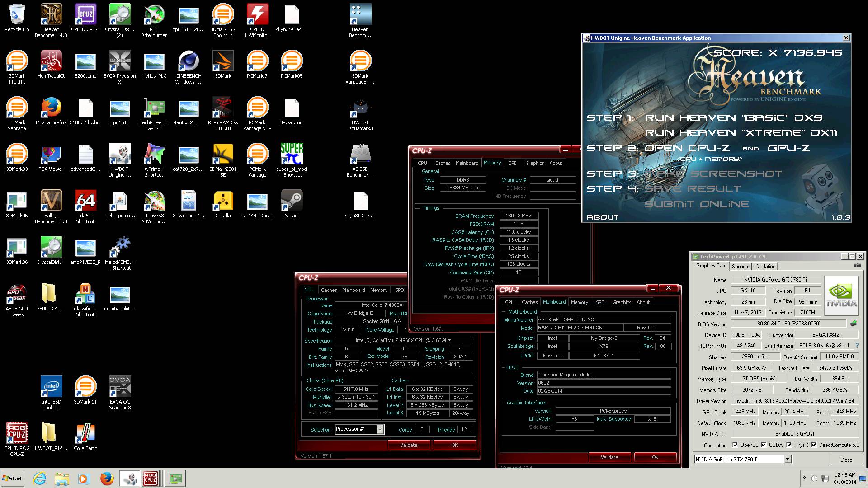Switch to Sensors tab in GPU-Z
This screenshot has width=868, height=488.
741,267
